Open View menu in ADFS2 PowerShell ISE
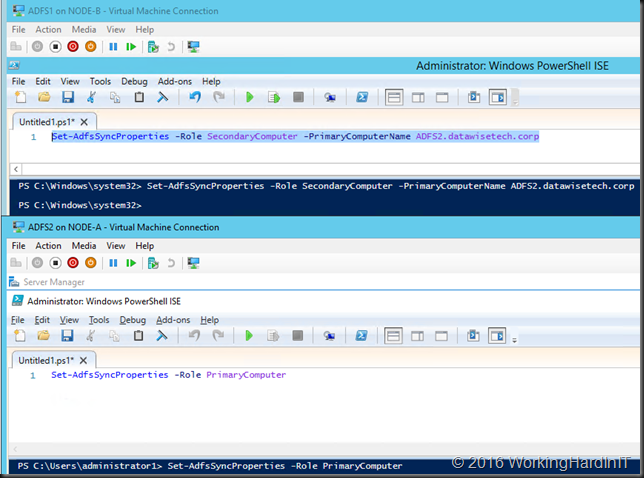Image resolution: width=644 pixels, height=478 pixels. [69, 320]
